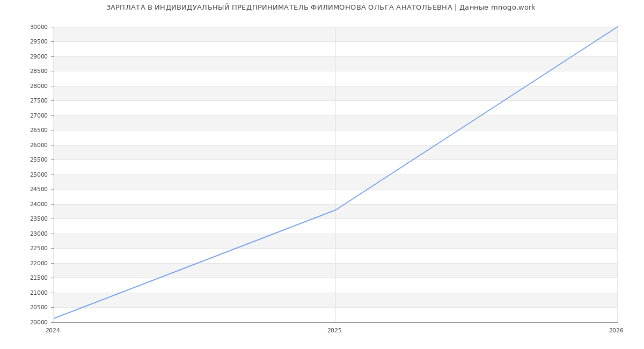This screenshot has width=644, height=349.
Task: Click the 29000 y-axis label
Action: click(39, 56)
